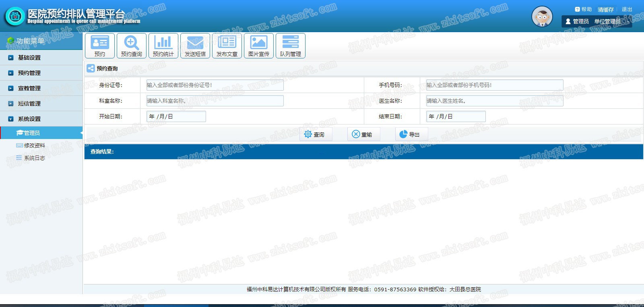Open the 发布文章 article icon
The width and height of the screenshot is (644, 307).
227,46
